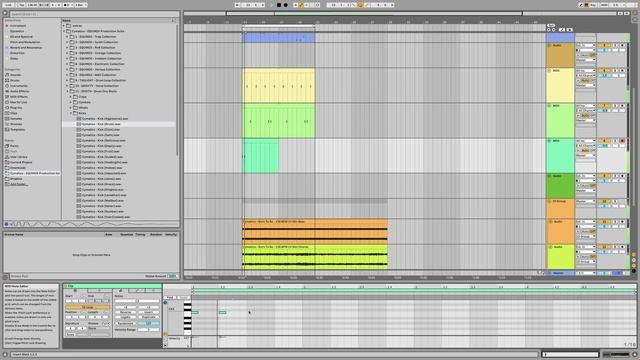Toggle the browser preview headphone button
Viewport: 640px width, 360px height.
point(6,224)
